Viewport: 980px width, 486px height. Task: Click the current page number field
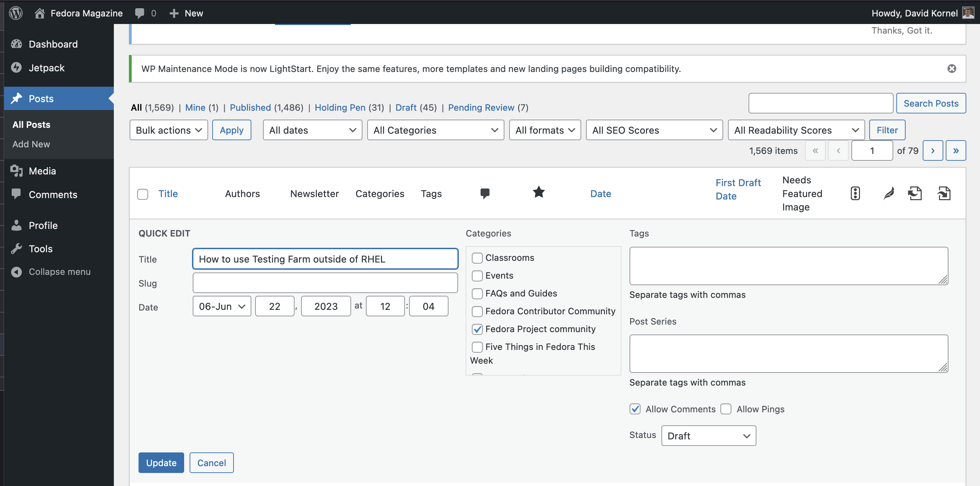pos(872,150)
